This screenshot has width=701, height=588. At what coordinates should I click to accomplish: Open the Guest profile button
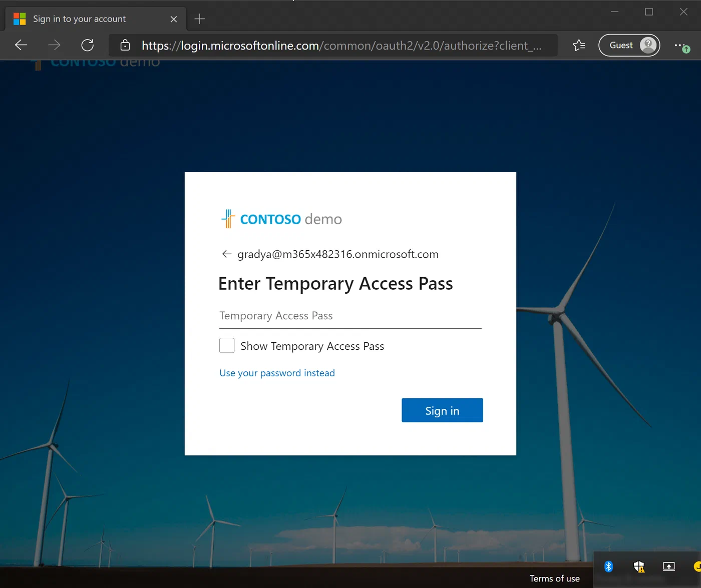point(629,45)
